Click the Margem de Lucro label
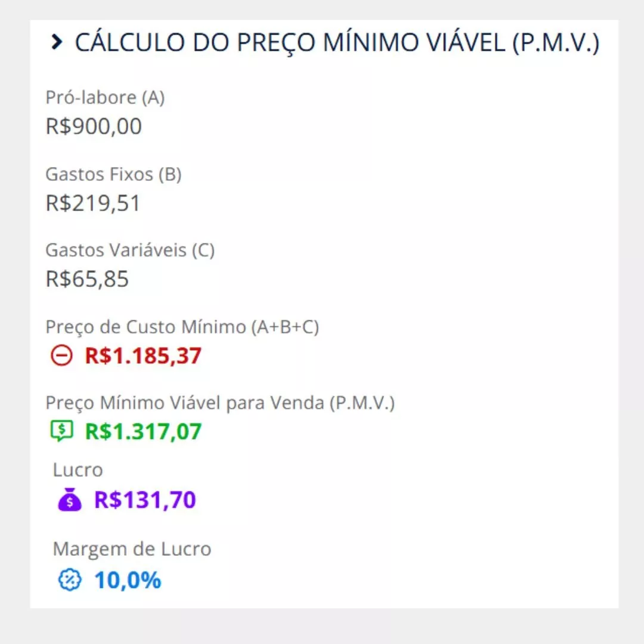The width and height of the screenshot is (644, 644). 132,549
